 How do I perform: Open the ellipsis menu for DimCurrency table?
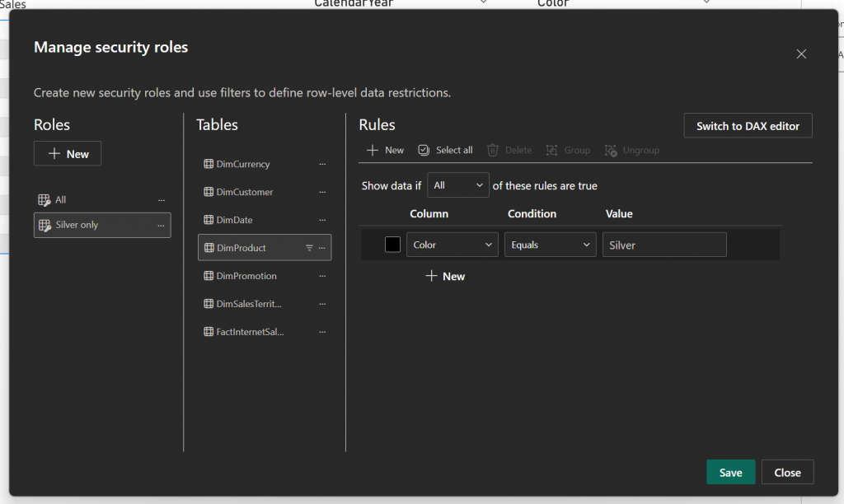point(322,165)
